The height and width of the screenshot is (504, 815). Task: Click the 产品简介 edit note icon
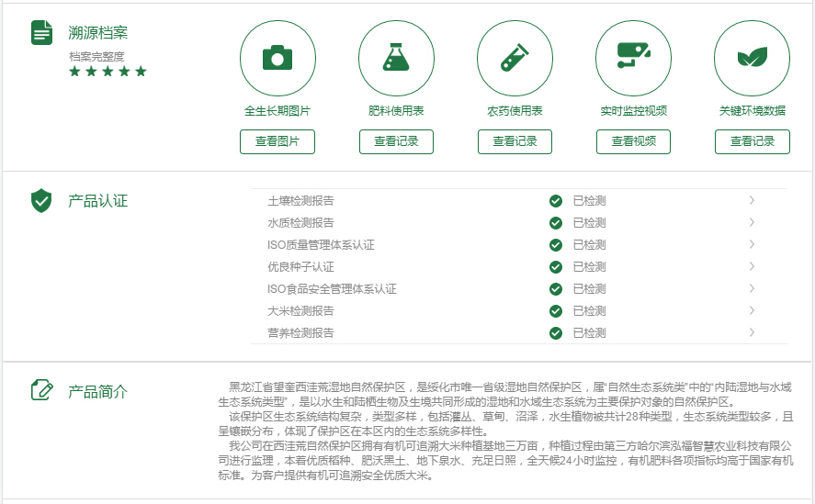(x=41, y=389)
